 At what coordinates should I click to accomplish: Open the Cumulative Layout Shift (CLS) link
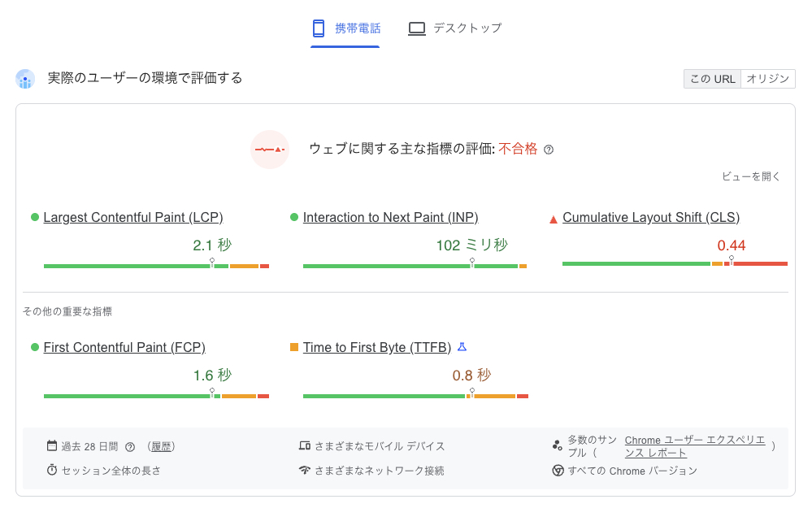point(649,217)
